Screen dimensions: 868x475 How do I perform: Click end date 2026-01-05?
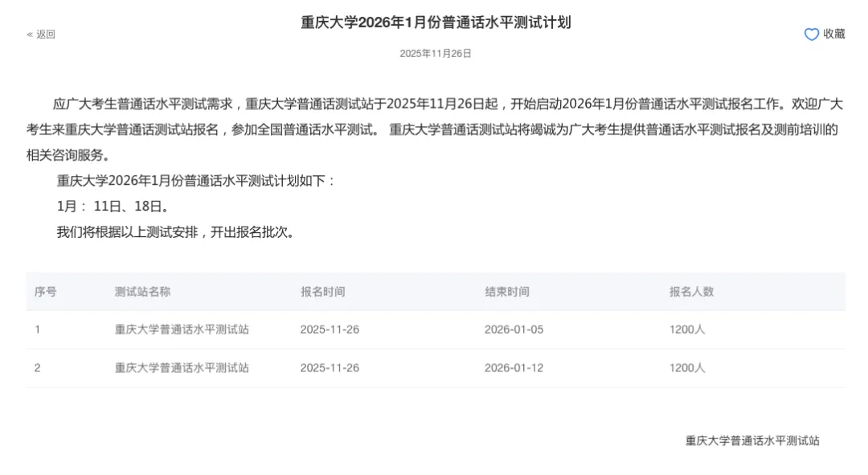pos(514,330)
